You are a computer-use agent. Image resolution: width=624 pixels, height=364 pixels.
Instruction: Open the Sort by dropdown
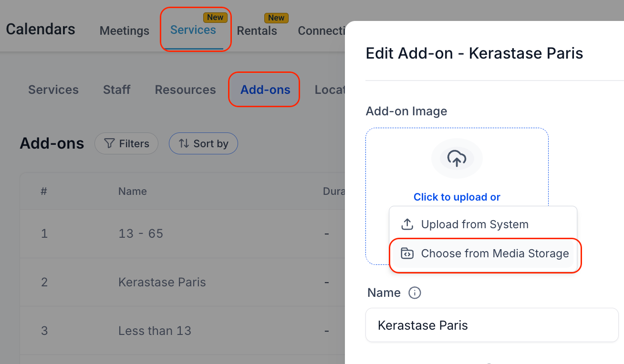point(203,143)
